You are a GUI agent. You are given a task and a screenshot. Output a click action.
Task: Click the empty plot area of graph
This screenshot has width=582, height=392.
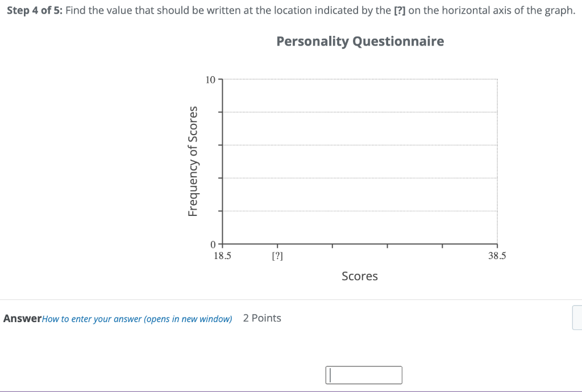[360, 162]
